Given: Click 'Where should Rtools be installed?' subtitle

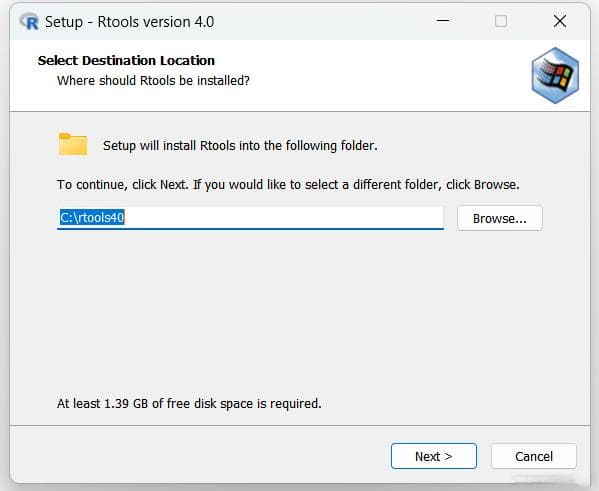Looking at the screenshot, I should [153, 81].
